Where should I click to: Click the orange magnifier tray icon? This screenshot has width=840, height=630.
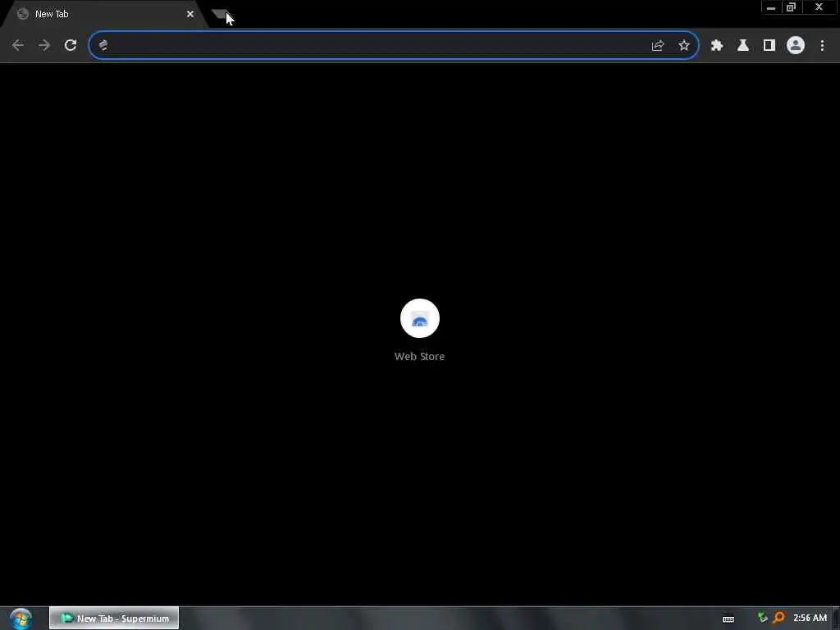click(x=779, y=618)
